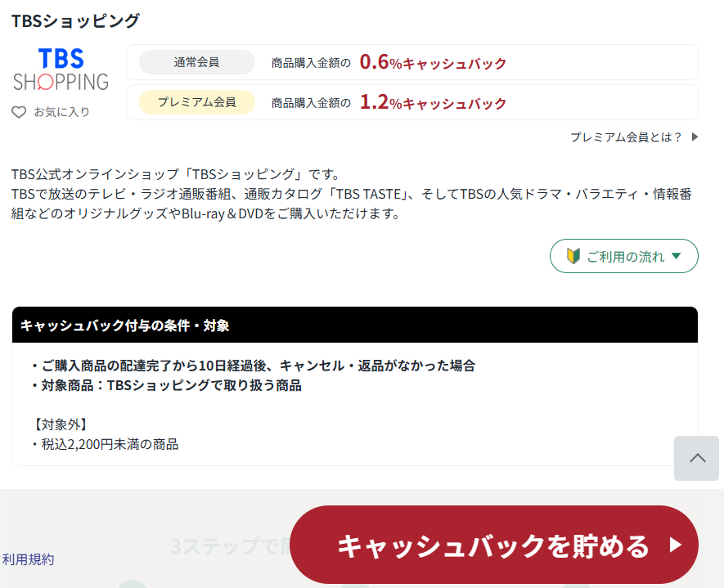Screen dimensions: 724x588
Task: Click the 1.2%キャッシュバック premium rate
Action: pos(433,103)
